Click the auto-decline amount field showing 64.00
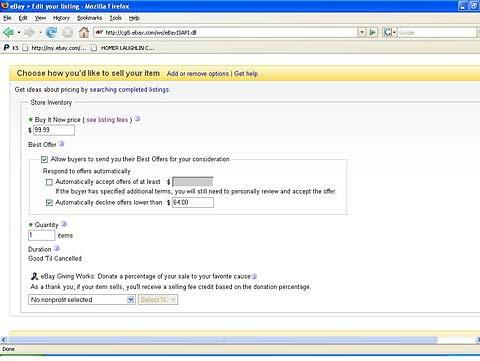 point(193,202)
